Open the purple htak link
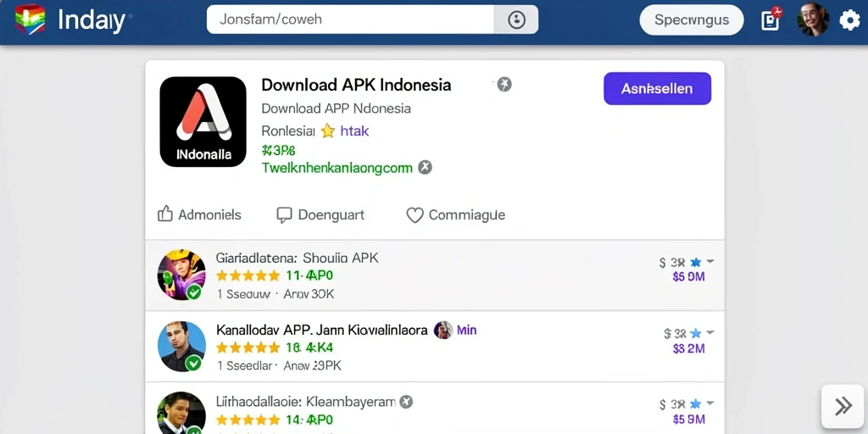This screenshot has width=868, height=434. 354,131
